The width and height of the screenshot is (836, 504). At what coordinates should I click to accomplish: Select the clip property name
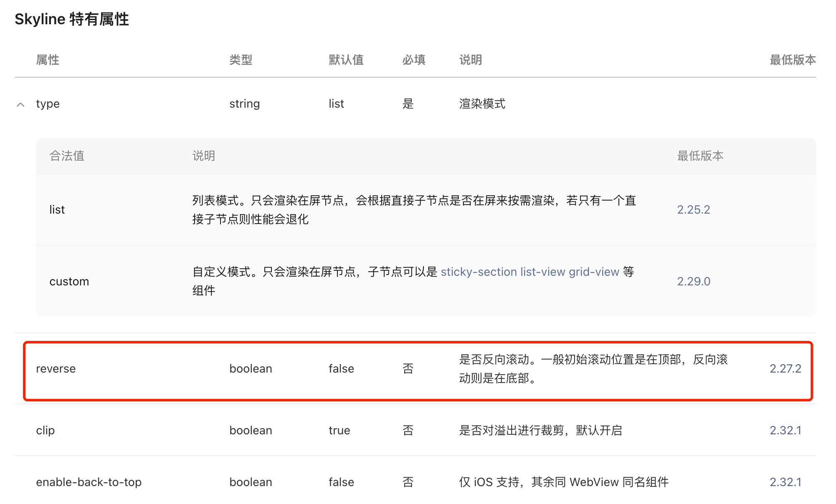tap(46, 430)
